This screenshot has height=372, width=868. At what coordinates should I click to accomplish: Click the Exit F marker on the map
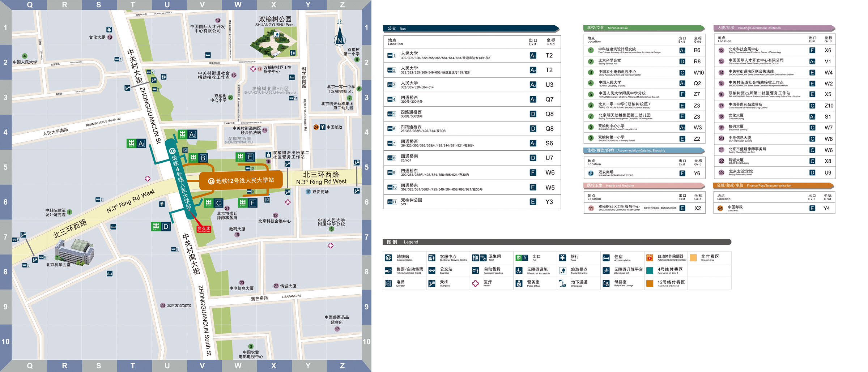tap(247, 203)
